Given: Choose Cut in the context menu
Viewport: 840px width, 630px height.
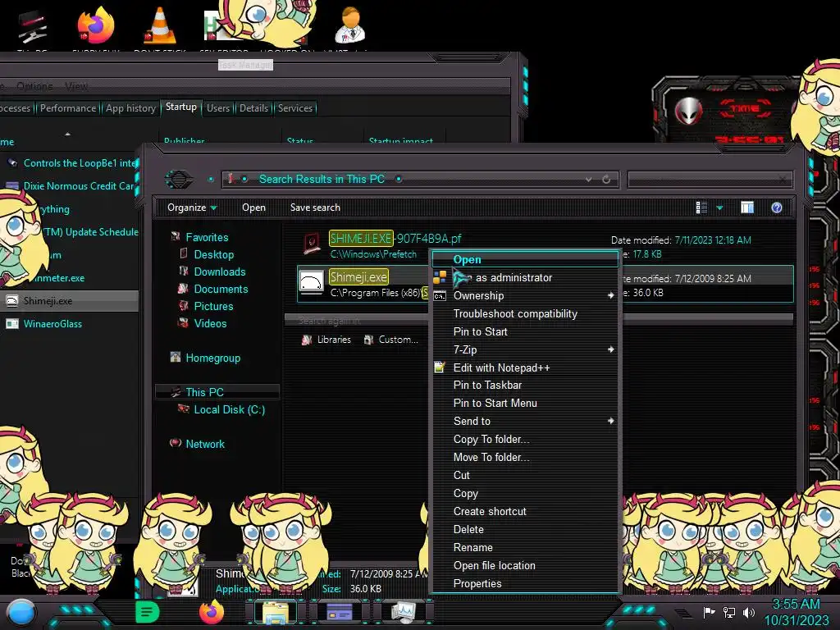Looking at the screenshot, I should [525, 475].
